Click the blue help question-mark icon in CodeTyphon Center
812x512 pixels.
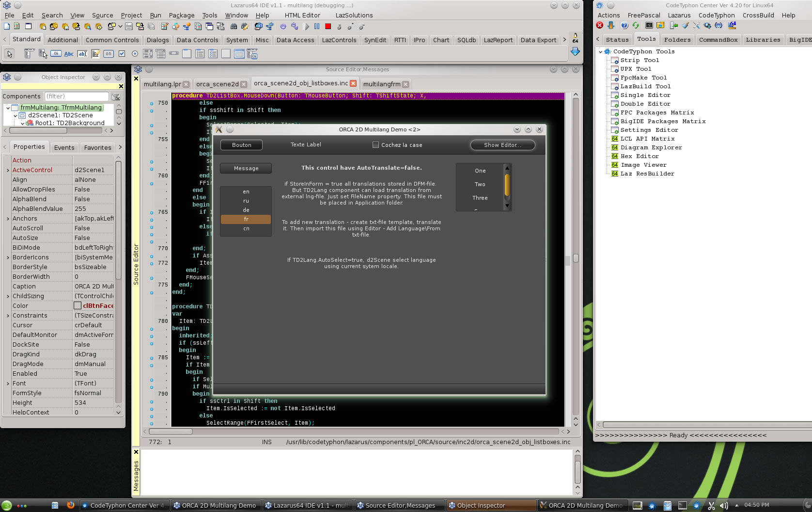tap(625, 25)
